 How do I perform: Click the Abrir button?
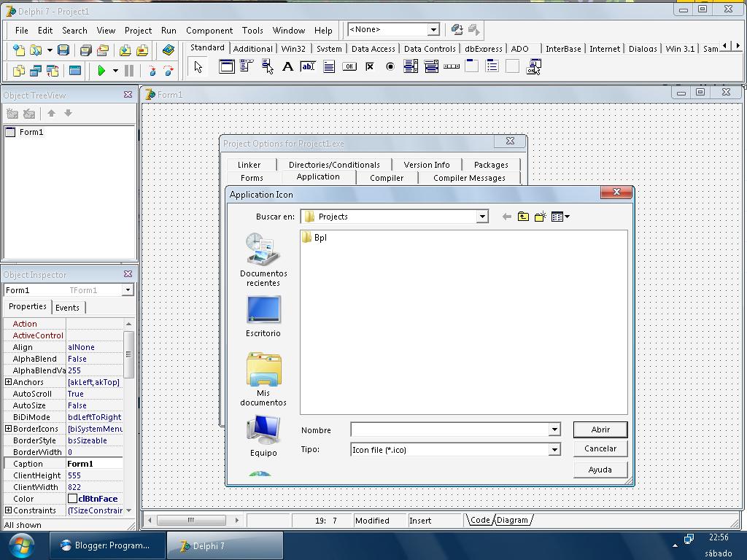coord(600,429)
